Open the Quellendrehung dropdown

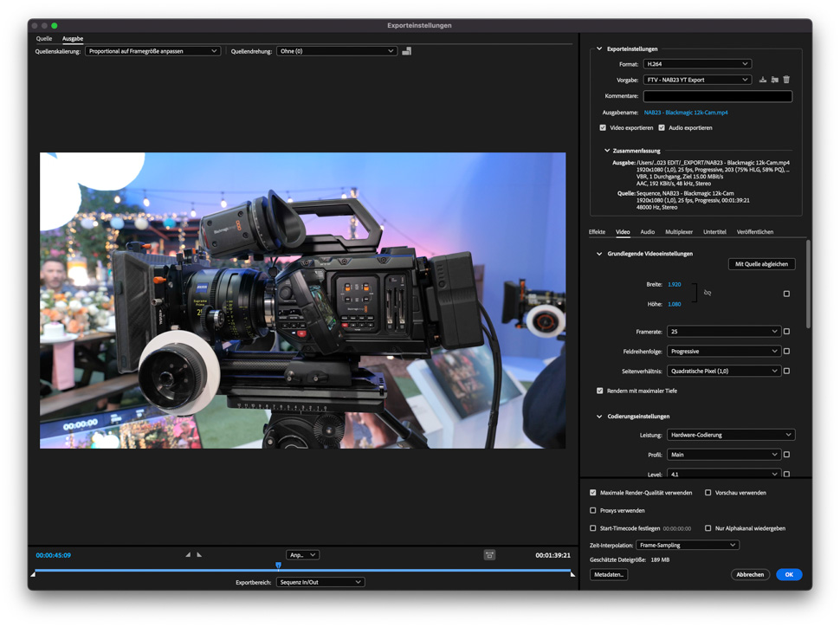337,51
